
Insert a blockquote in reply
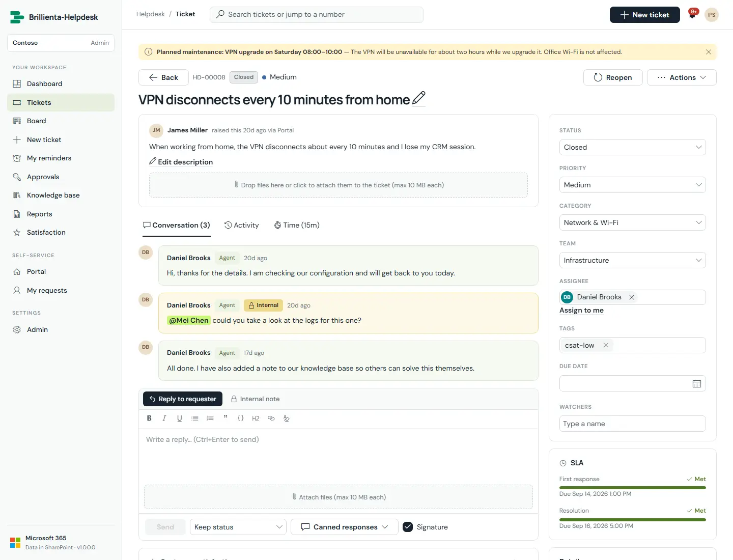coord(225,418)
